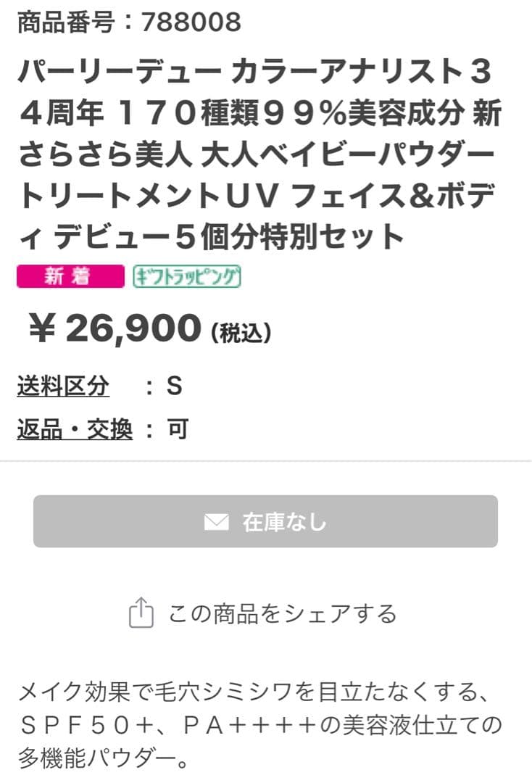Click the 可 returns availability value
The image size is (532, 783).
pyautogui.click(x=178, y=428)
